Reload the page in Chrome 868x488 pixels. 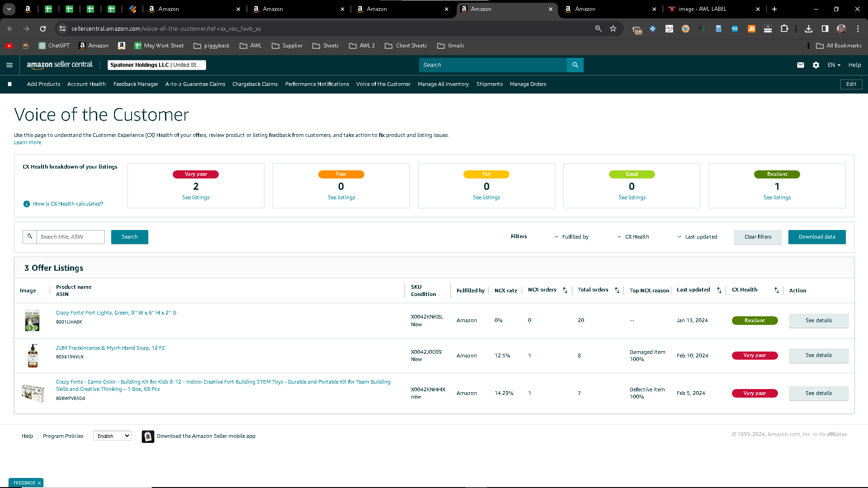coord(43,28)
